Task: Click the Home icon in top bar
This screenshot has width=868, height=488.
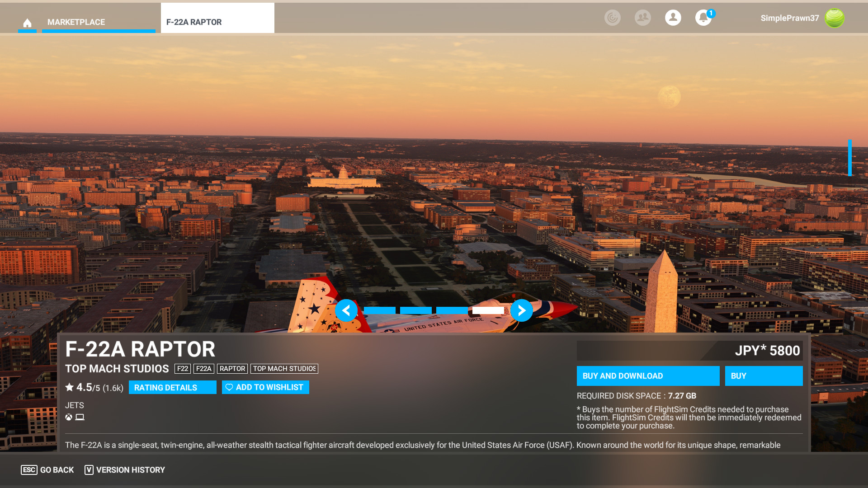Action: click(x=27, y=23)
